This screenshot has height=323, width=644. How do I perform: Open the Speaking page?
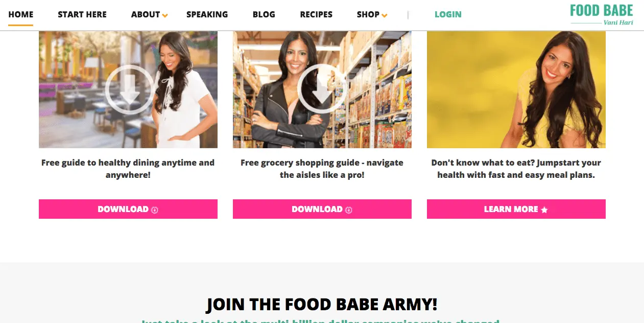coord(207,14)
